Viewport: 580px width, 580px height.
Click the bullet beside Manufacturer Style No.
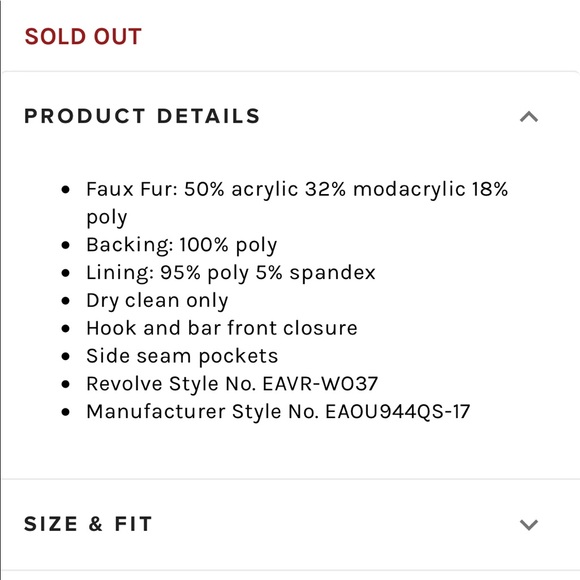[x=65, y=412]
